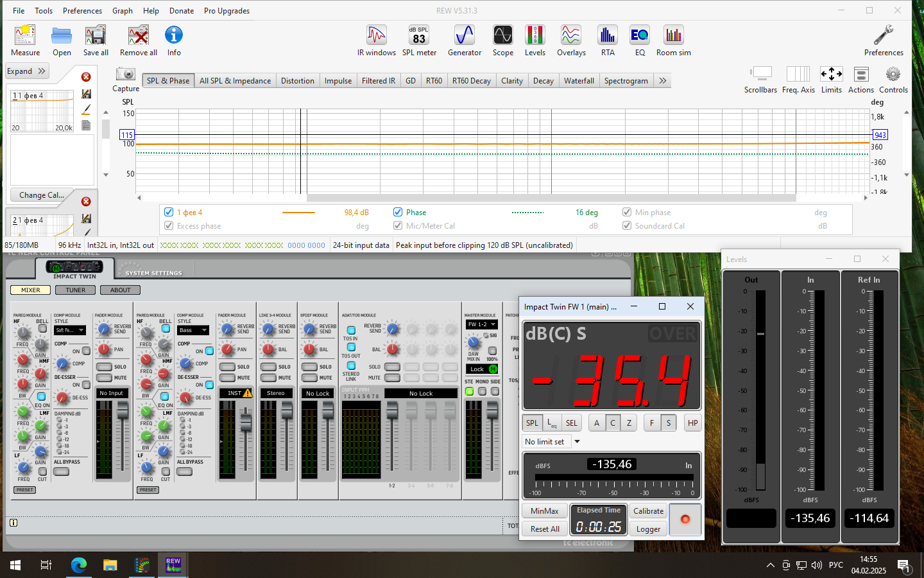The image size is (924, 578).
Task: Uncheck the Phase trace checkbox
Action: click(x=398, y=212)
